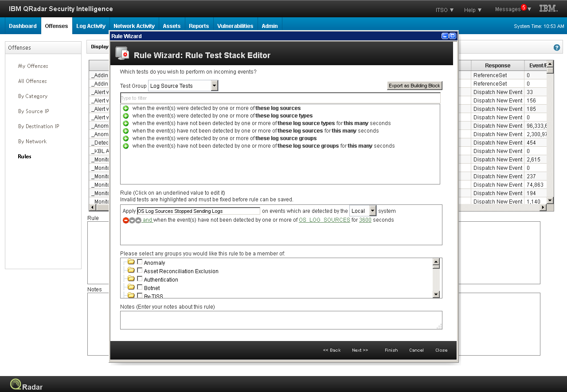Viewport: 567px width, 392px height.
Task: Check the Asset Reconciliation Exclusion checkbox
Action: (140, 270)
